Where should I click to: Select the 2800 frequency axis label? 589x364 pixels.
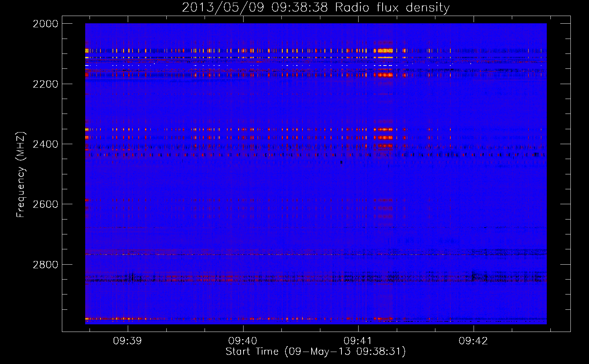coord(46,264)
